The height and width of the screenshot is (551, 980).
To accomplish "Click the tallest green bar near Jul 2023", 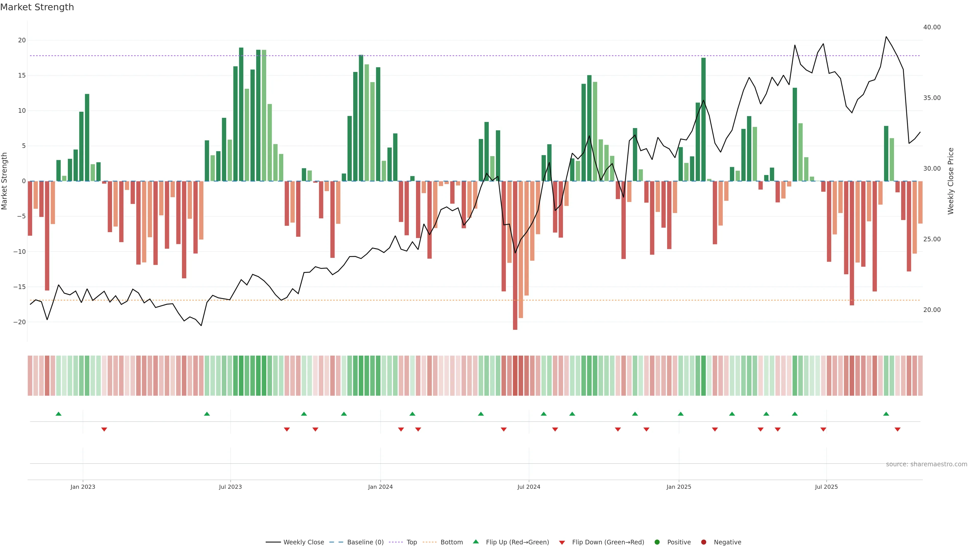I will point(241,114).
